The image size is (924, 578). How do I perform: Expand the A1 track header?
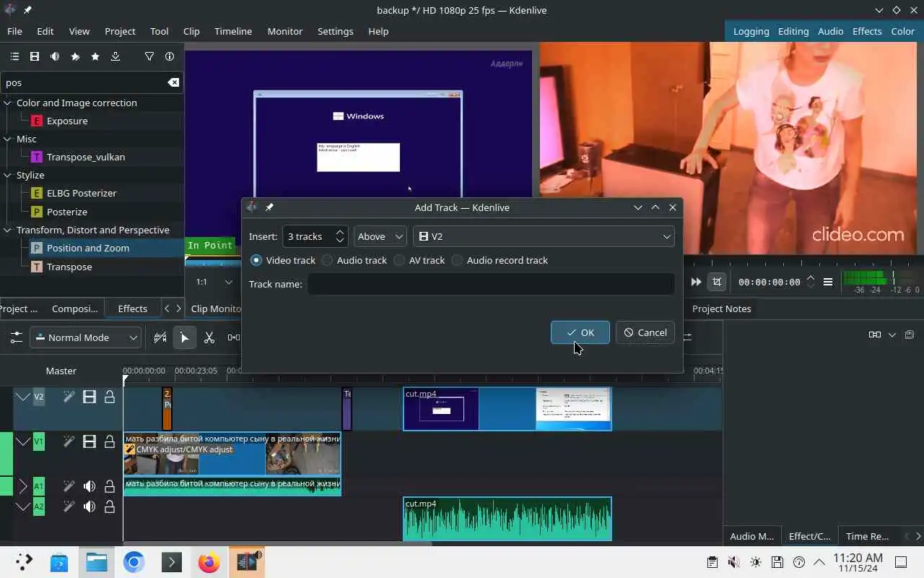click(22, 486)
